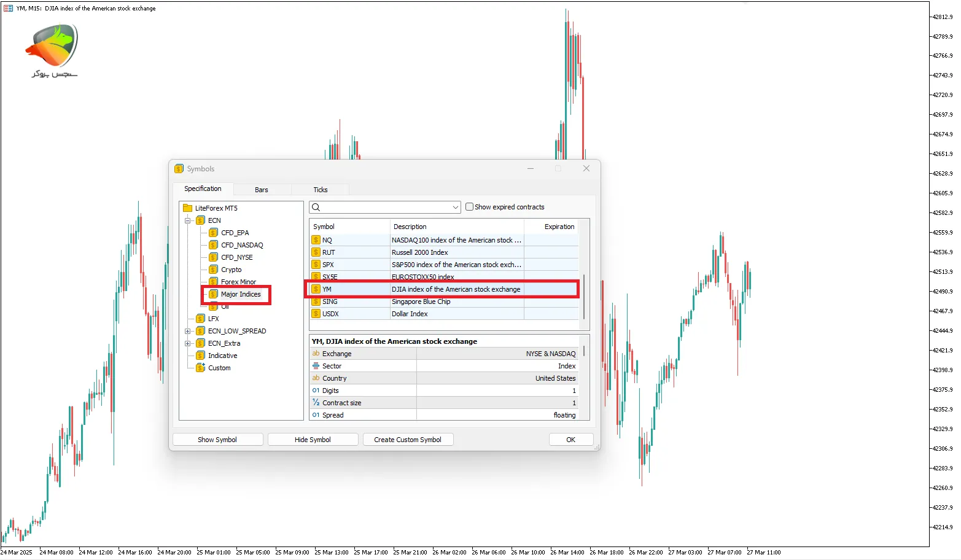
Task: Click the YM symbol coin icon
Action: (x=316, y=289)
